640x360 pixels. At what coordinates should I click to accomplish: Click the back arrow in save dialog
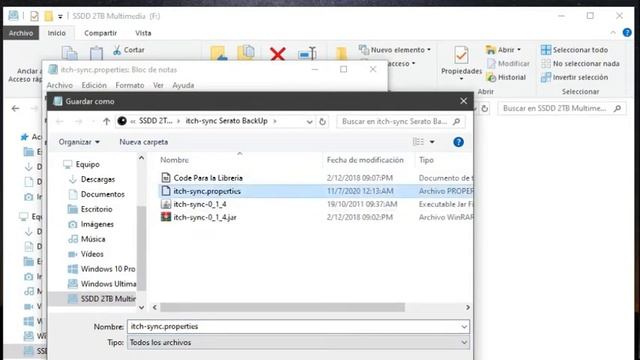point(60,121)
